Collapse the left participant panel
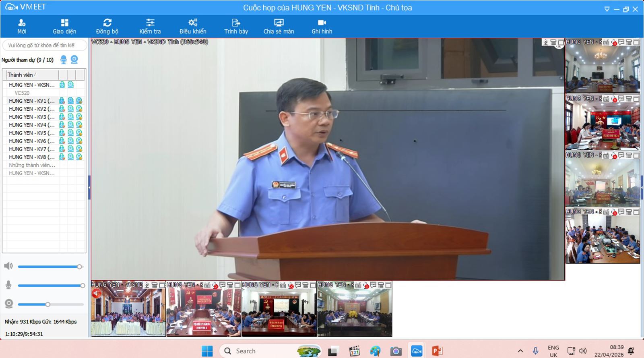This screenshot has height=358, width=644. coord(89,188)
